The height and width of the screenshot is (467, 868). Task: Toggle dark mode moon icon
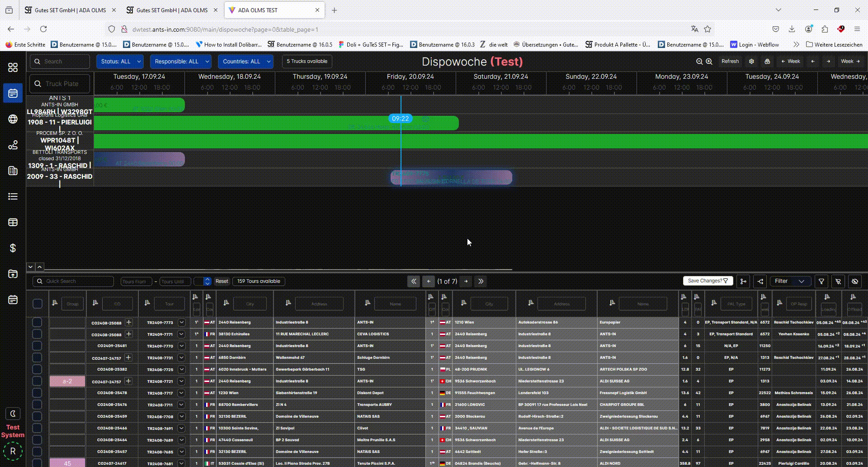(x=13, y=414)
